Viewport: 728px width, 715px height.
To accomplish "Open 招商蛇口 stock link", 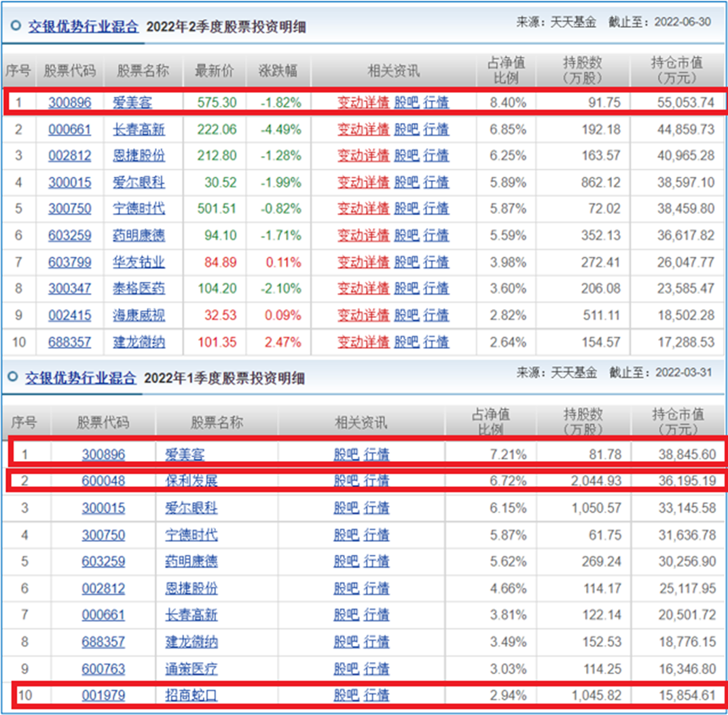I will coord(192,695).
